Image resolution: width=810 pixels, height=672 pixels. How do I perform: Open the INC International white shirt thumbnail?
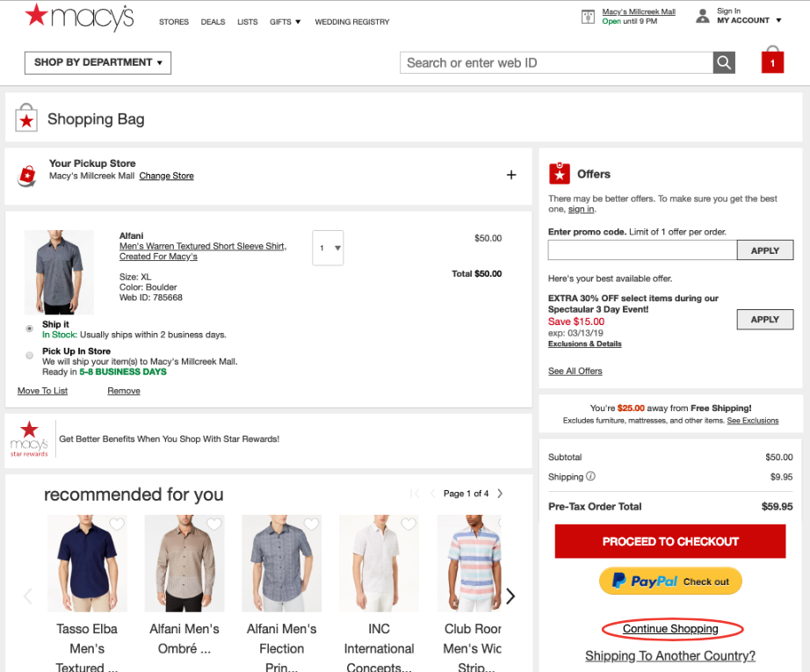[x=379, y=563]
